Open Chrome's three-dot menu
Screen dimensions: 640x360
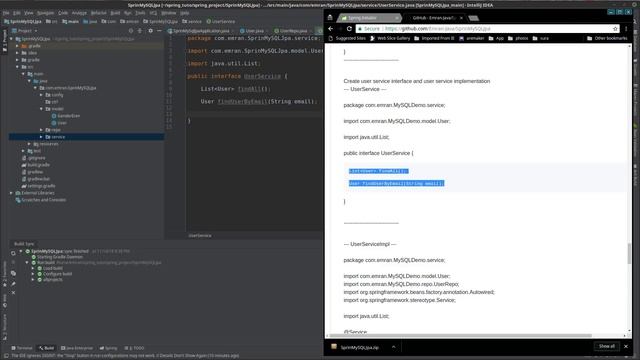626,29
